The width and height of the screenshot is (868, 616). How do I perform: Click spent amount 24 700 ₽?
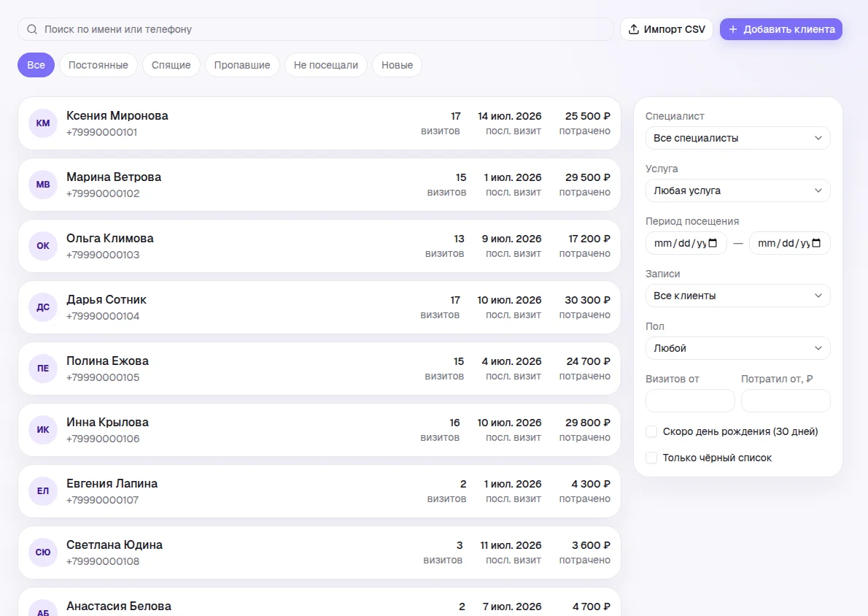click(588, 361)
